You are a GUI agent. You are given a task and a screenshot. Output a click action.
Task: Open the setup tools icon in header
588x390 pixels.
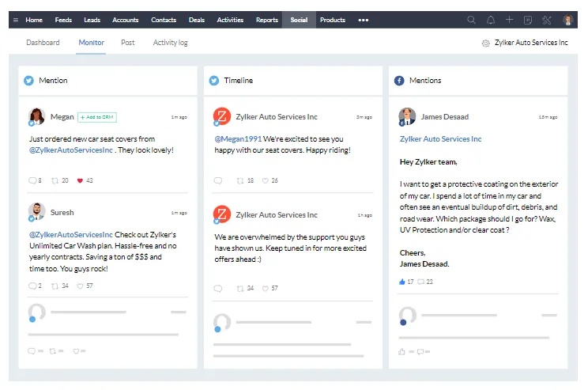point(546,20)
